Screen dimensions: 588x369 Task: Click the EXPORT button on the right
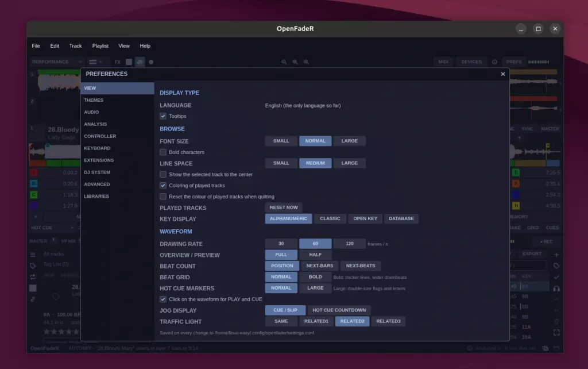click(532, 254)
